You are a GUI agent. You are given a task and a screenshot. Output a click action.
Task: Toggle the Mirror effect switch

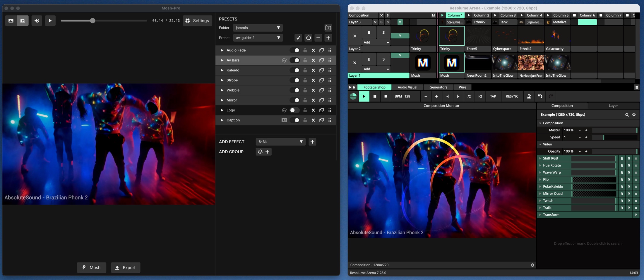pyautogui.click(x=294, y=100)
